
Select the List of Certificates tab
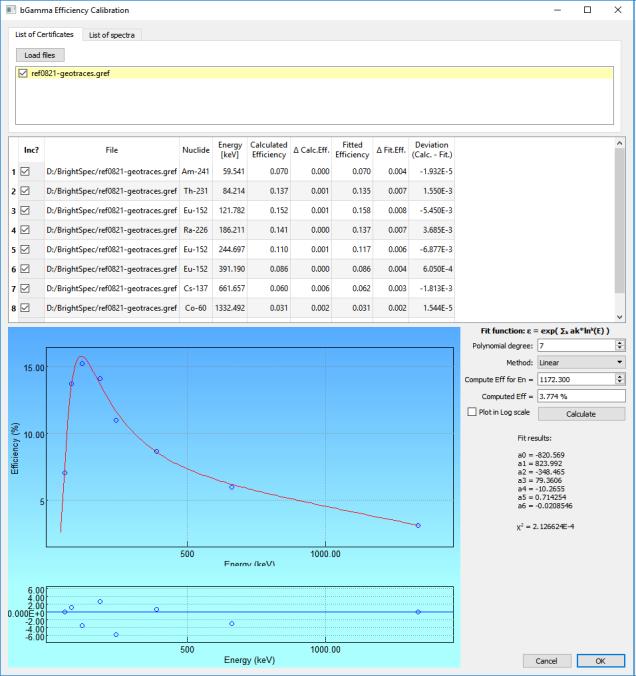pyautogui.click(x=43, y=35)
